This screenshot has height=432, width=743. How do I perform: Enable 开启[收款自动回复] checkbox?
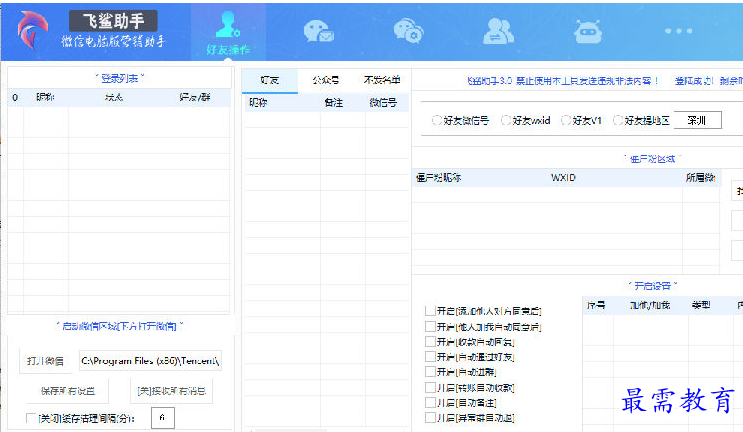click(430, 342)
